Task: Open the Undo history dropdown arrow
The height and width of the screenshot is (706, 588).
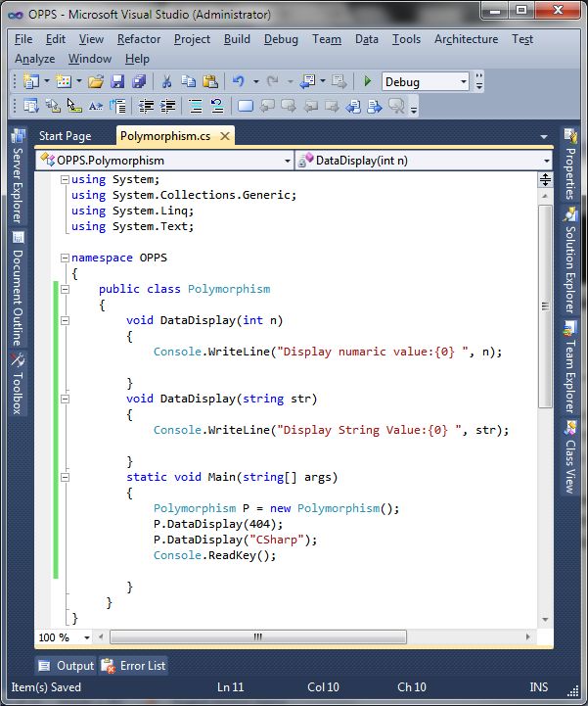Action: (x=256, y=81)
